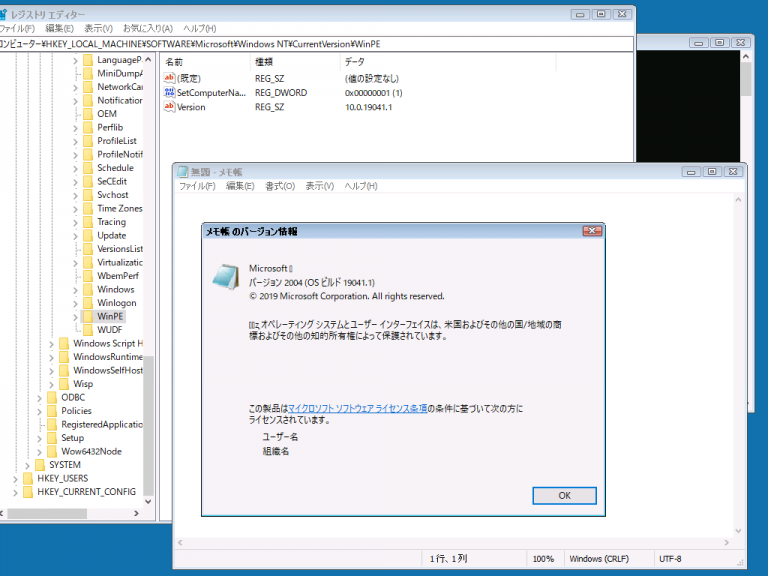Image resolution: width=768 pixels, height=576 pixels.
Task: Select the Svchost folder icon
Action: [88, 194]
